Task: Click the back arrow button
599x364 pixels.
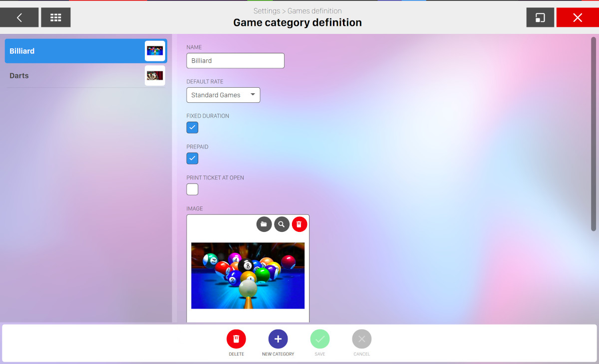Action: pyautogui.click(x=19, y=17)
